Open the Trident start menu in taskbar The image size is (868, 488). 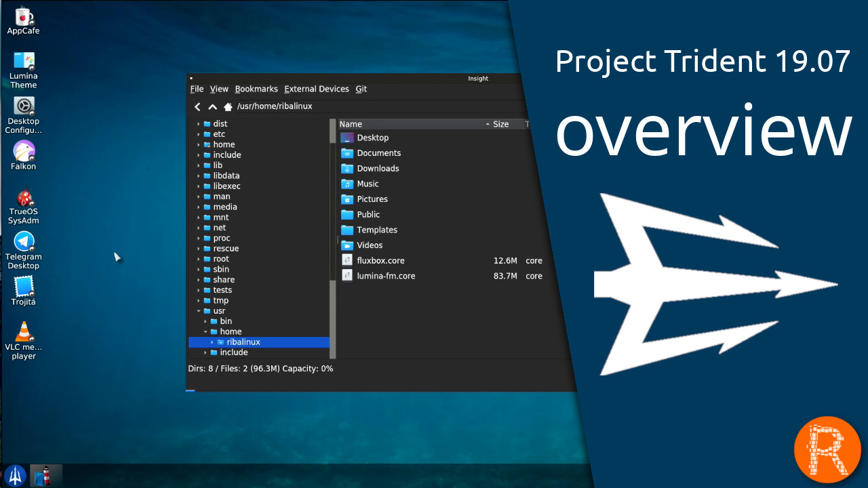tap(16, 475)
